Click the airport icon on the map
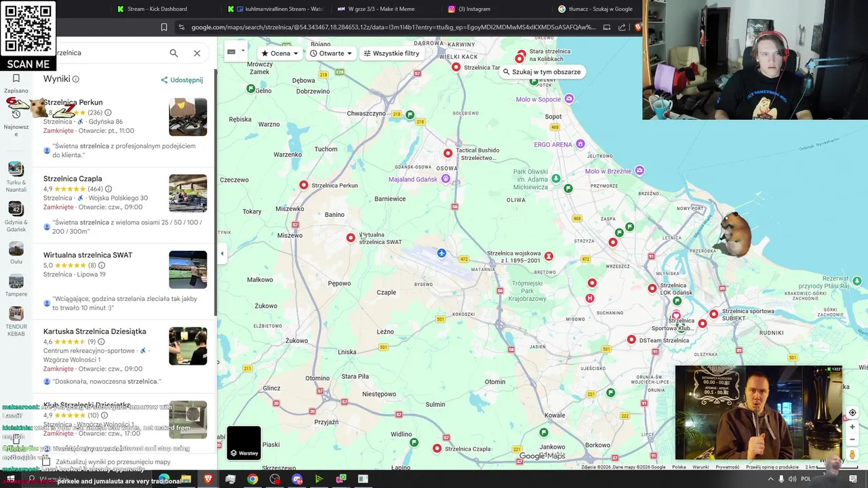This screenshot has width=868, height=488. [x=441, y=253]
